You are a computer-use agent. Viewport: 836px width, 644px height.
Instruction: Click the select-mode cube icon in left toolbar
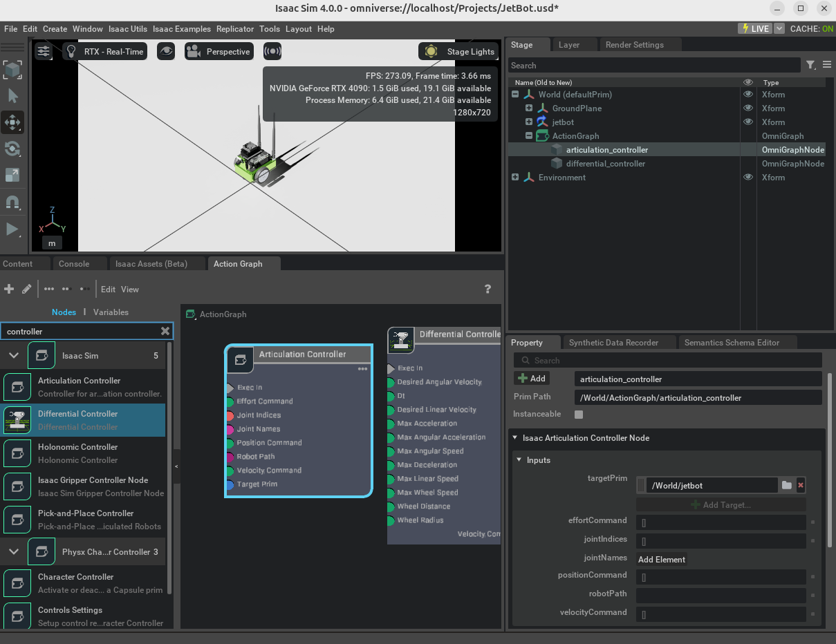point(12,69)
